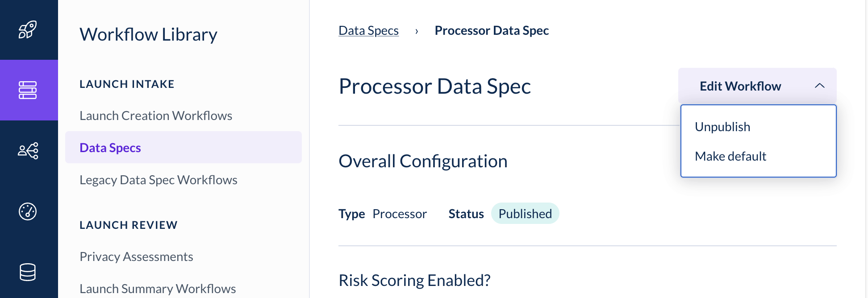Open the people sharing network icon
Viewport: 868px width, 298px height.
[28, 151]
